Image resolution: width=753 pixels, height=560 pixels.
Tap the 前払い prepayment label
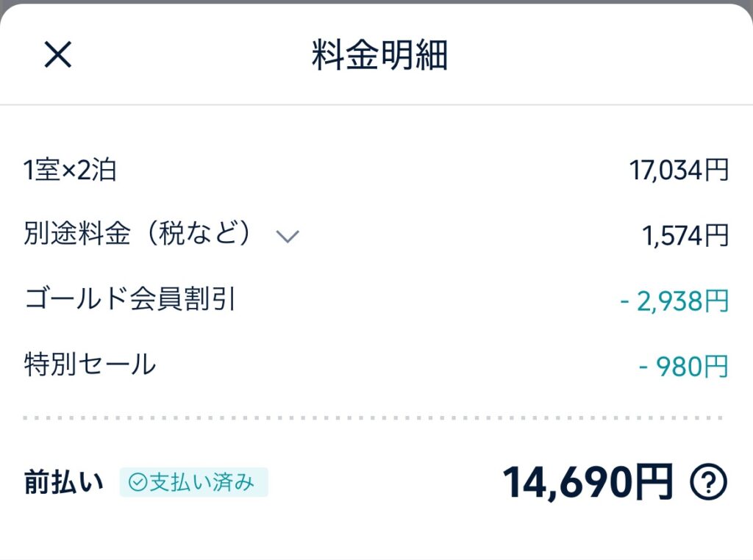coord(63,482)
